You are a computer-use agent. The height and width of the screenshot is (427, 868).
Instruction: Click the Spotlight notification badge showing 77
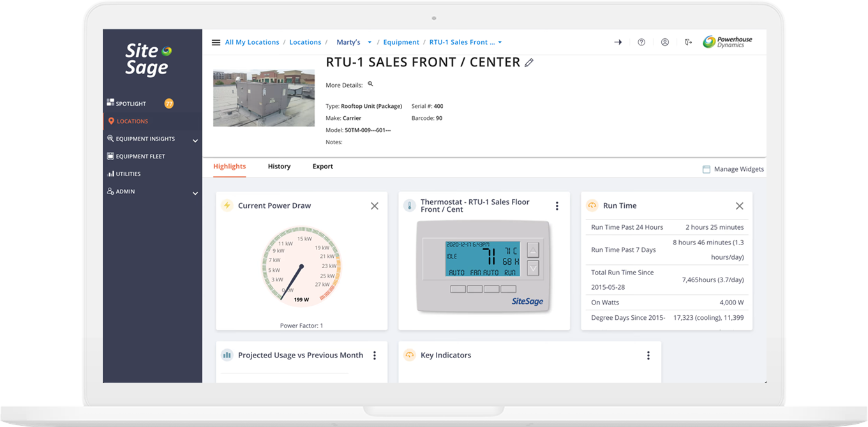(169, 103)
